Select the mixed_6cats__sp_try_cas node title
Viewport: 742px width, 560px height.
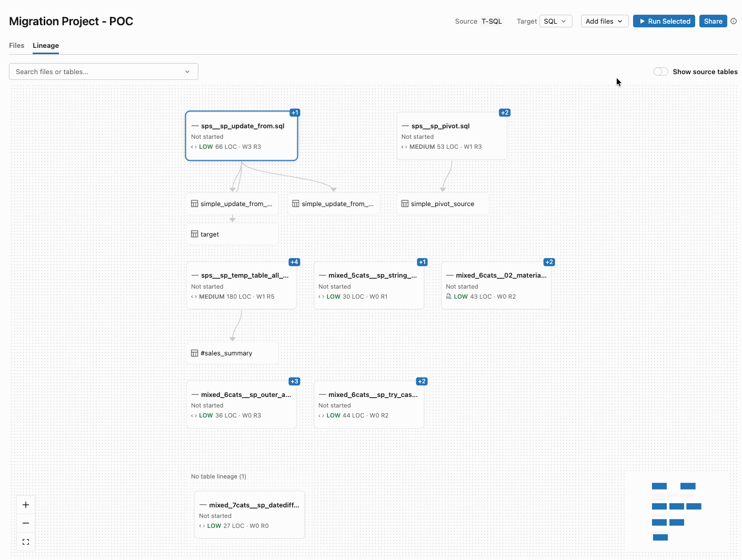coord(373,395)
